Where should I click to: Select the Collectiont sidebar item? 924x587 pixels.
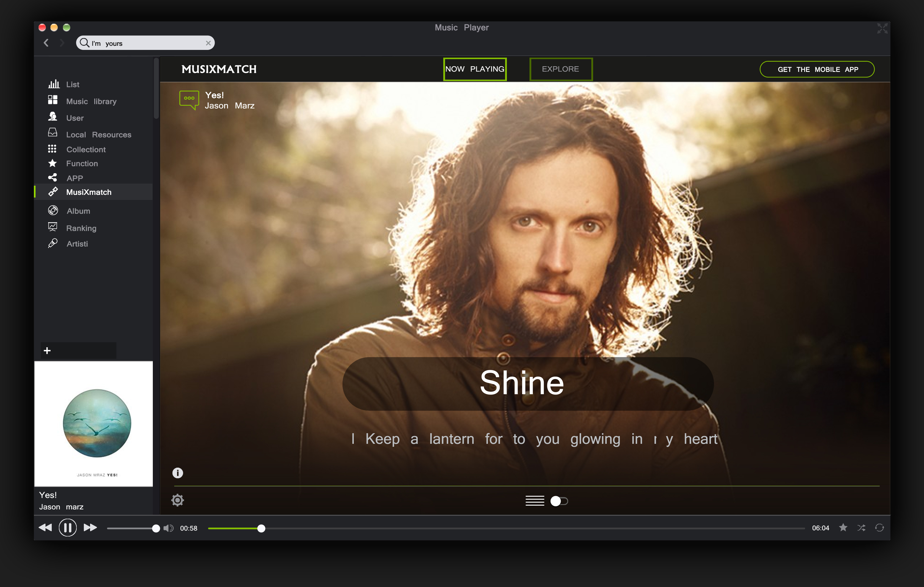77,149
